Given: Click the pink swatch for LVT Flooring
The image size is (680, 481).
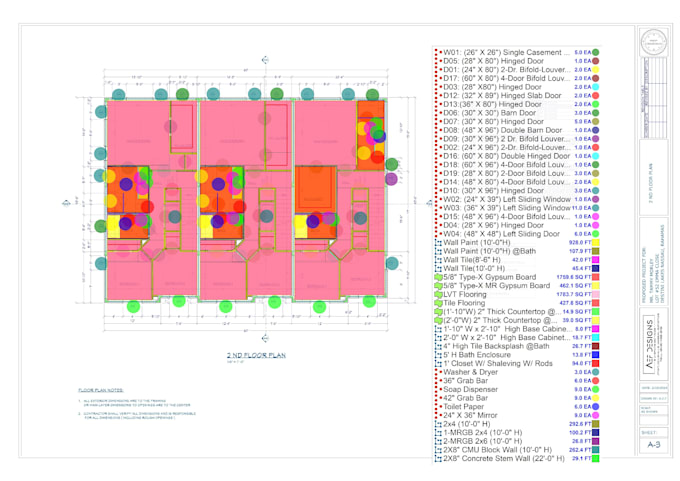Looking at the screenshot, I should click(x=596, y=294).
